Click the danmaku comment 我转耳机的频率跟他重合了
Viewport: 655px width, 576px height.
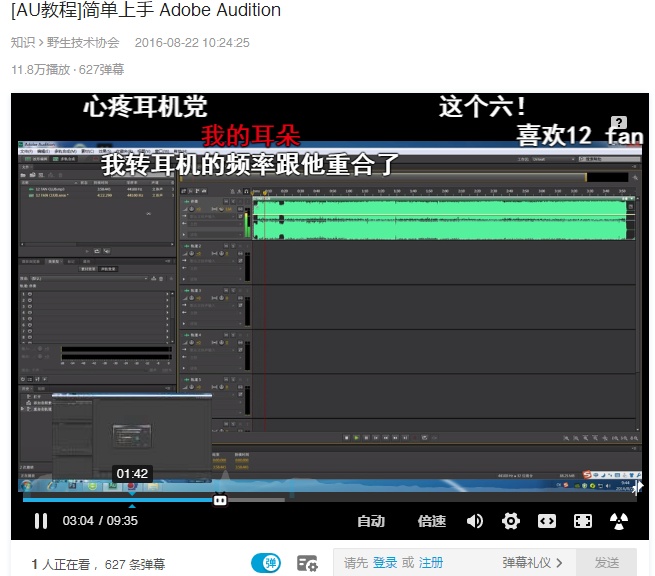(x=250, y=165)
